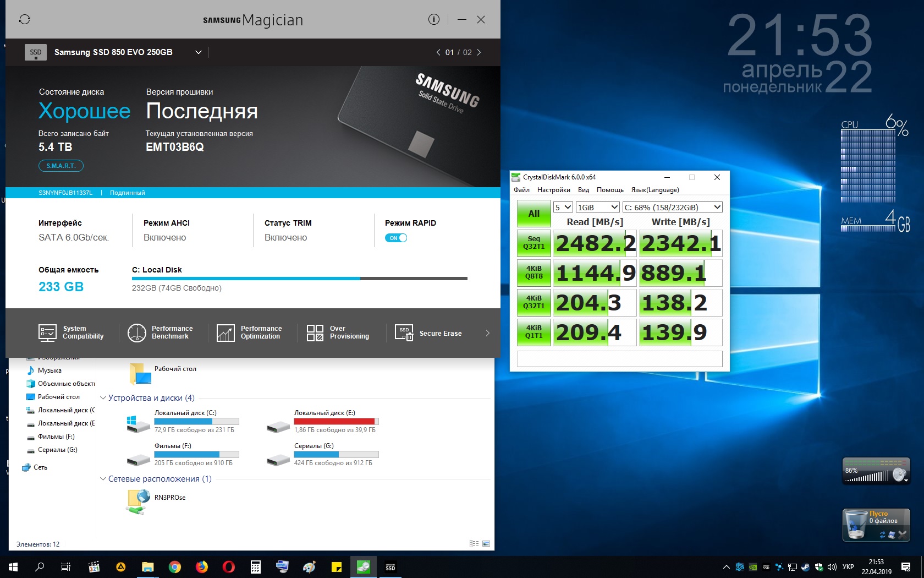Open Secure Erase tool
This screenshot has width=924, height=578.
coord(428,333)
